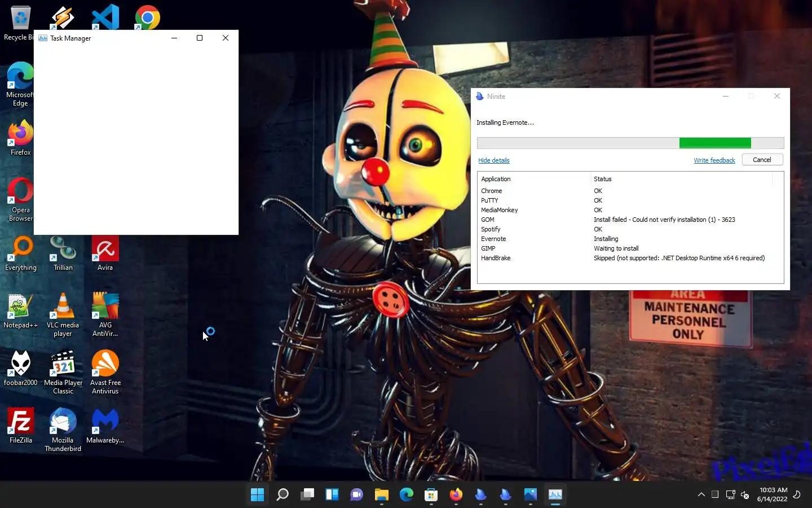This screenshot has height=508, width=812.
Task: Select the foobar2000 desktop shortcut
Action: (20, 369)
